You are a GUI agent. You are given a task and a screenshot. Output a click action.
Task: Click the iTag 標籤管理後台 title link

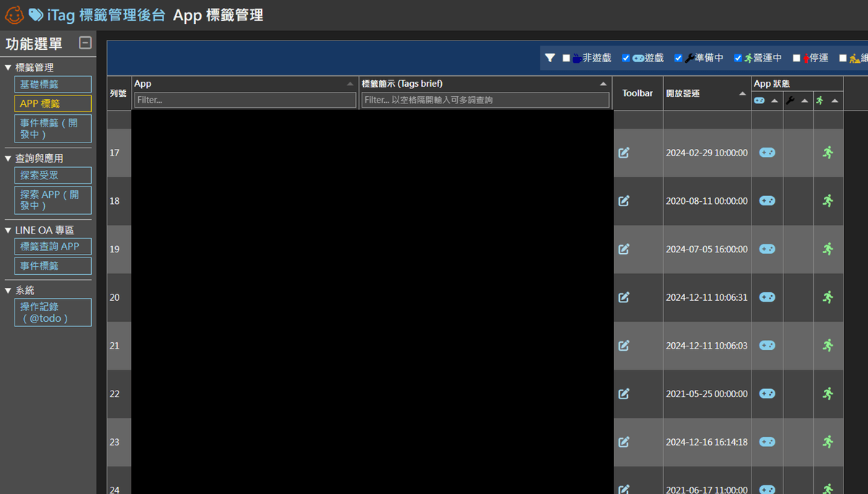(106, 14)
